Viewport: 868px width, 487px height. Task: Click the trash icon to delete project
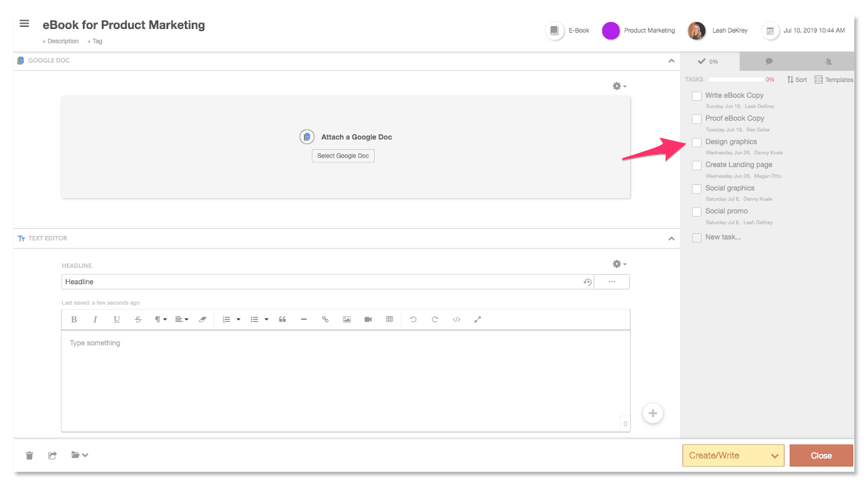(x=29, y=455)
